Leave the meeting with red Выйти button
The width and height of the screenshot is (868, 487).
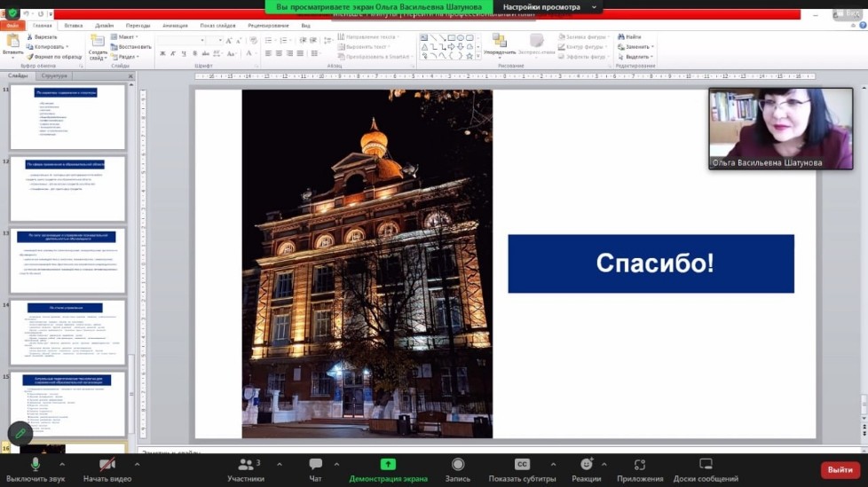[x=840, y=469]
